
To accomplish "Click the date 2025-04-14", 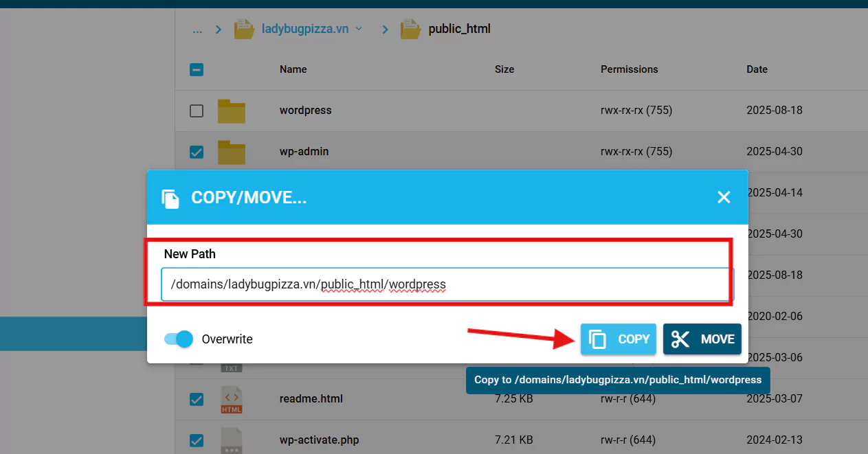I will (x=775, y=193).
